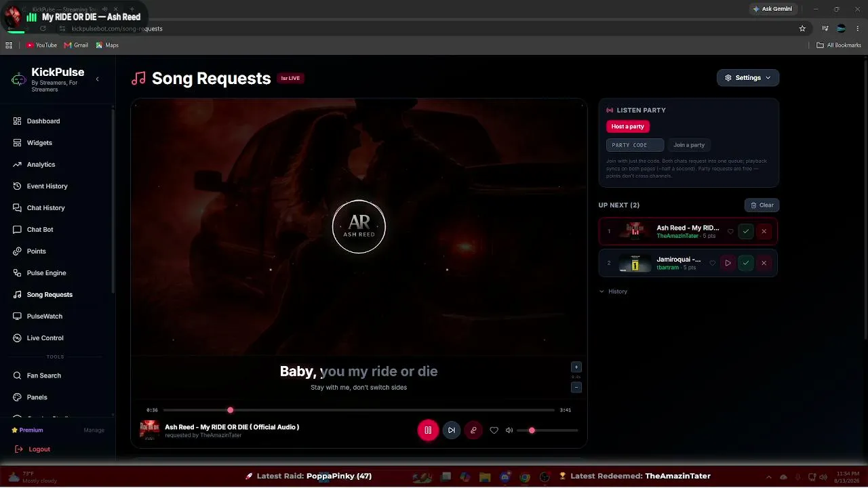
Task: Click the Panels icon in sidebar
Action: 18,397
